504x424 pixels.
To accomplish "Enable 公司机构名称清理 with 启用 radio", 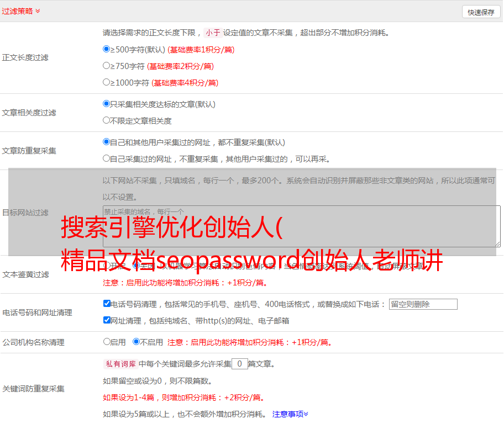I will 107,342.
